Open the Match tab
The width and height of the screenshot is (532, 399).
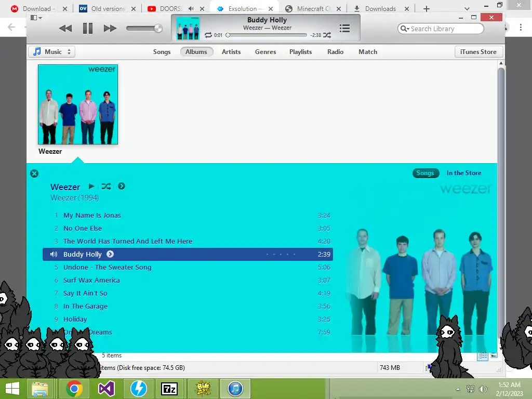click(x=368, y=52)
